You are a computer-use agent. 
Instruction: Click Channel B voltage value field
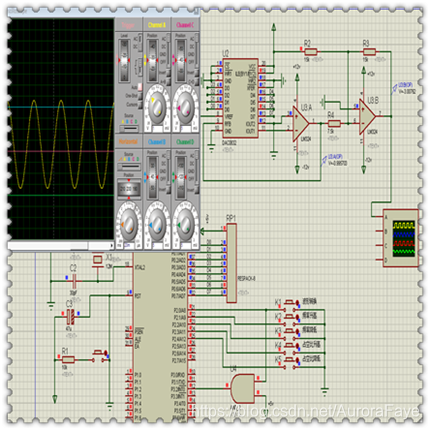click(157, 246)
